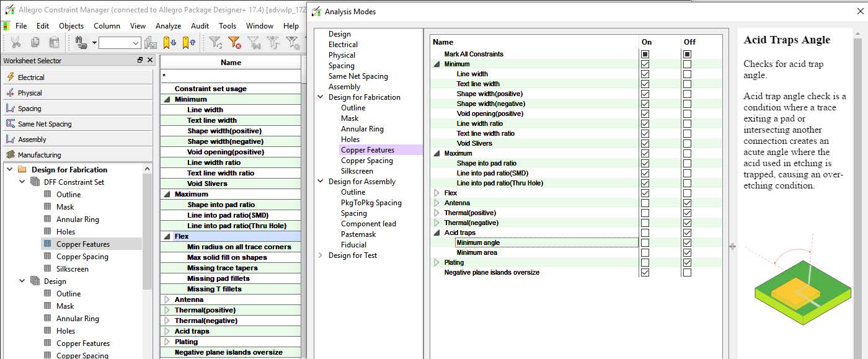Check the Off box for Void Slivers
Image resolution: width=868 pixels, height=359 pixels.
point(687,143)
